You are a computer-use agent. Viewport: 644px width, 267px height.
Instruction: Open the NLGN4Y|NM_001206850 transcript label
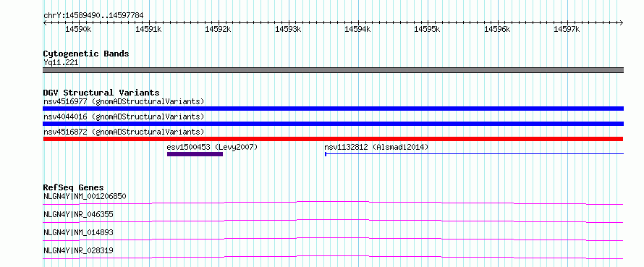(x=85, y=196)
